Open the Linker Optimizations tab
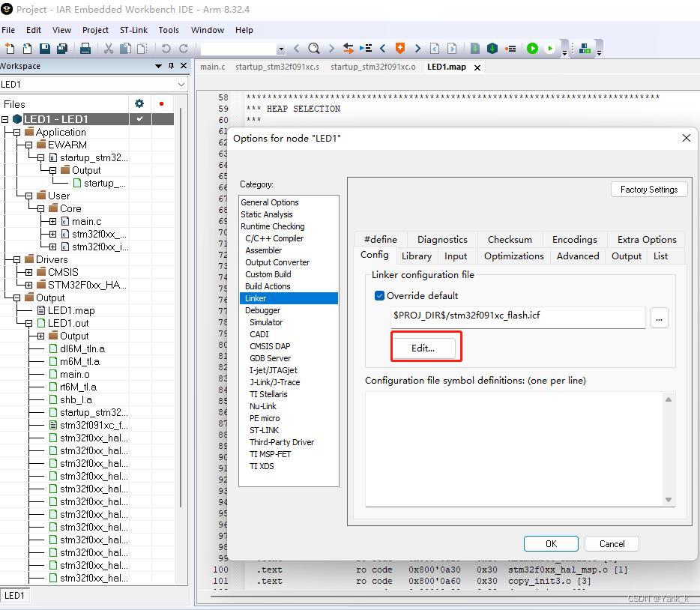Viewport: 700px width, 610px height. [x=514, y=256]
